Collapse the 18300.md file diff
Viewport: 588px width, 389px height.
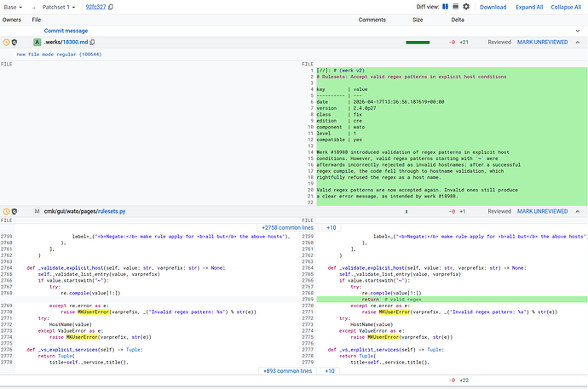[x=577, y=42]
